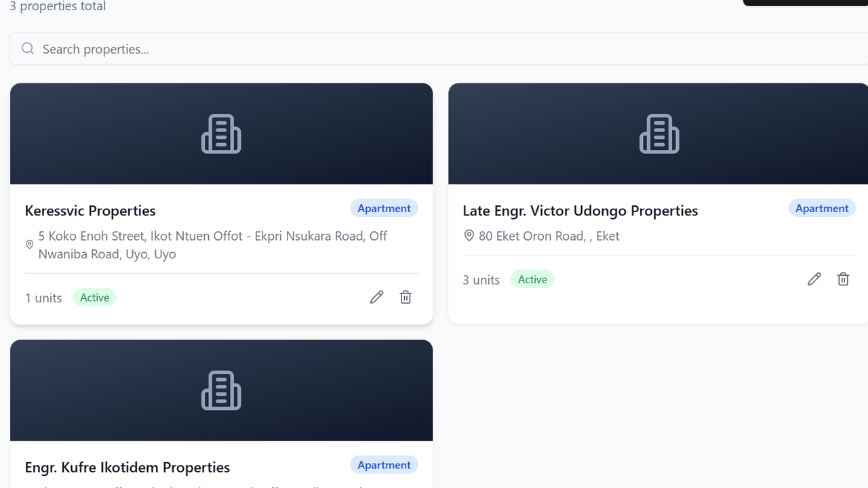Click the building icon on the Engr. Kufre Ikotidem card

pos(221,390)
